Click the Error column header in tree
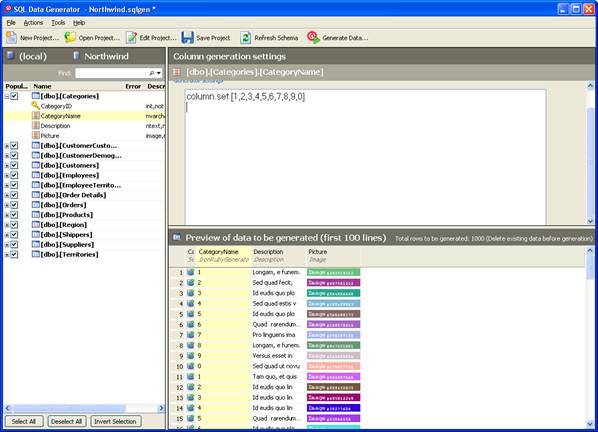598x432 pixels. 133,86
